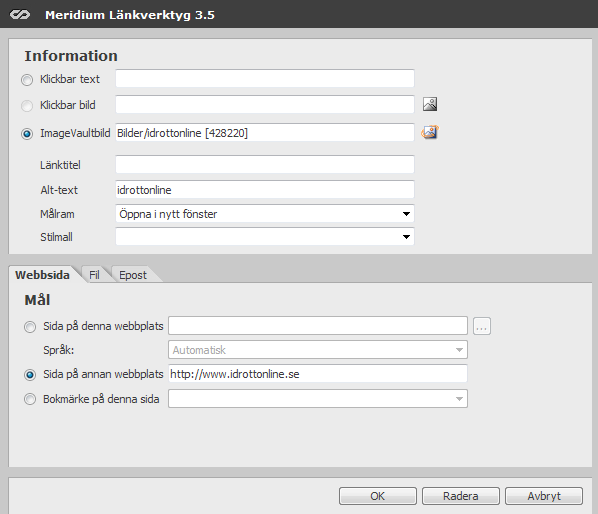The image size is (598, 514).
Task: Choose the Sida på denna webbplats option
Action: [30, 327]
